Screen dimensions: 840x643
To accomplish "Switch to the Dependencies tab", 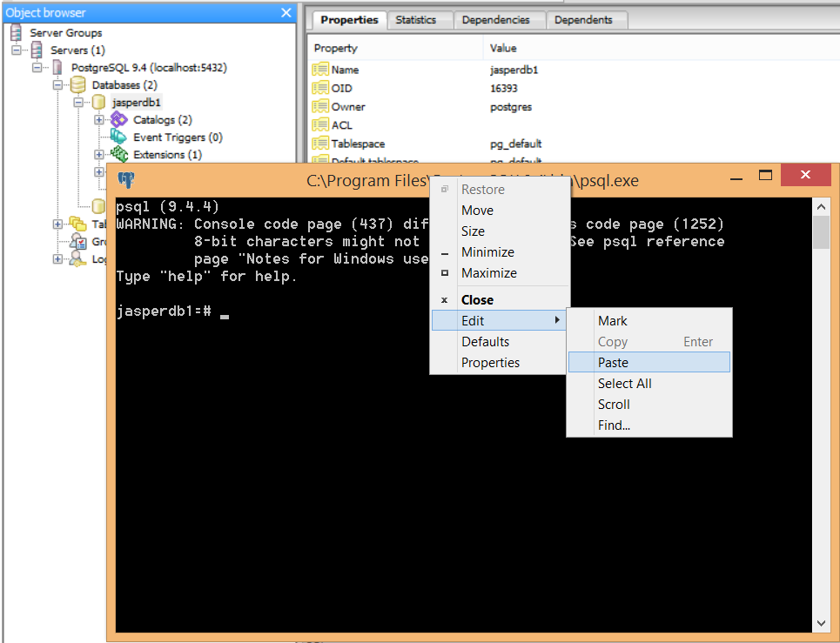I will click(x=495, y=20).
